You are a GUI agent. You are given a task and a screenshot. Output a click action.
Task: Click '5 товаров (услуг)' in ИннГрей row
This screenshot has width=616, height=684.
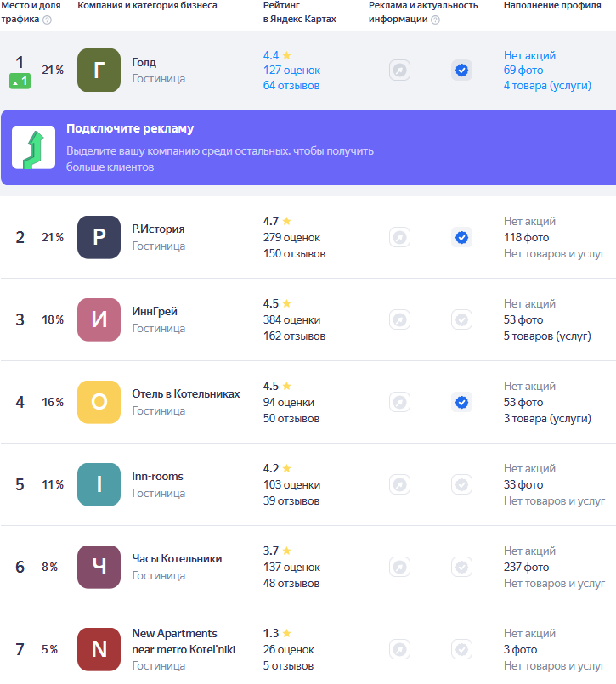tap(547, 336)
